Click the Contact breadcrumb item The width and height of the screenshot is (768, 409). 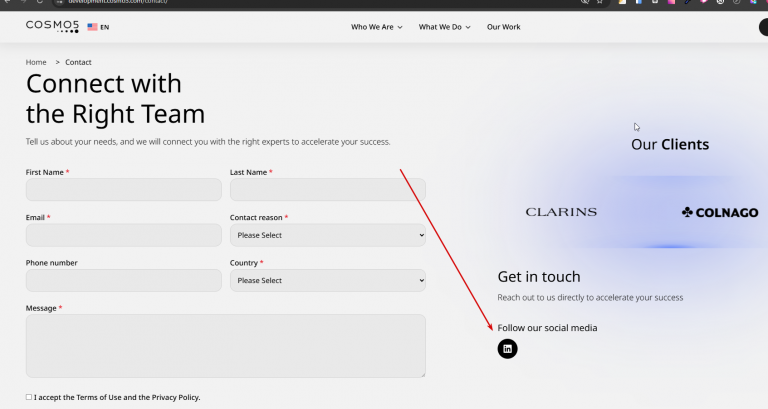(x=78, y=62)
